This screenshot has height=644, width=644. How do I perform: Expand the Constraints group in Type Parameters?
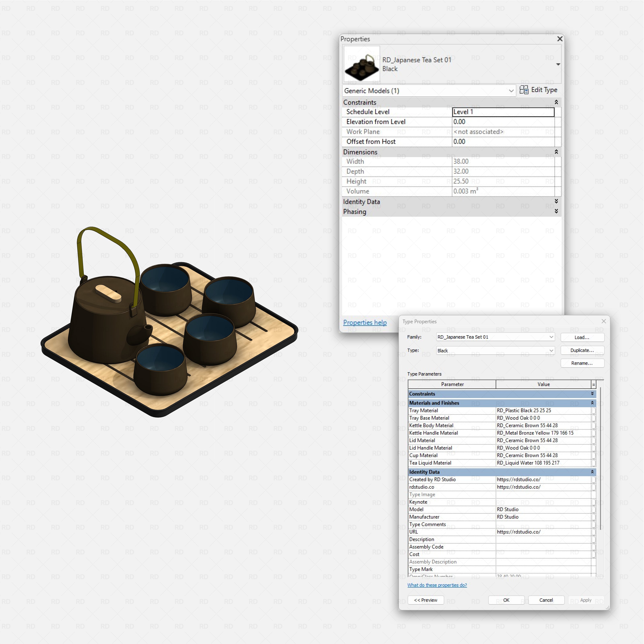(x=592, y=394)
